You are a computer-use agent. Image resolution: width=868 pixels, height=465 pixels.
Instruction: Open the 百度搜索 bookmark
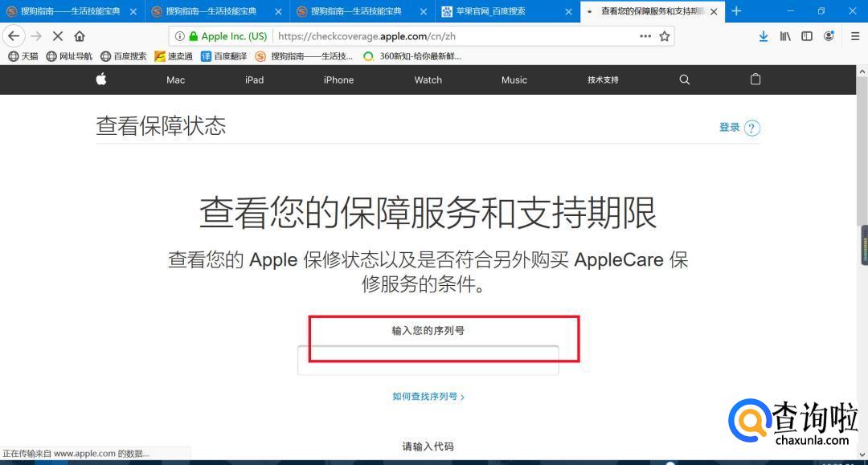(124, 56)
